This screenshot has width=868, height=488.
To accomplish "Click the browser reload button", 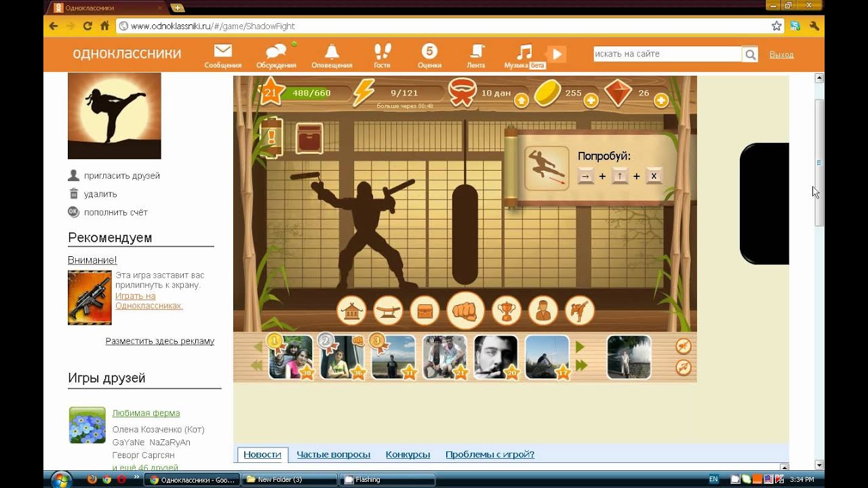I will pyautogui.click(x=87, y=26).
